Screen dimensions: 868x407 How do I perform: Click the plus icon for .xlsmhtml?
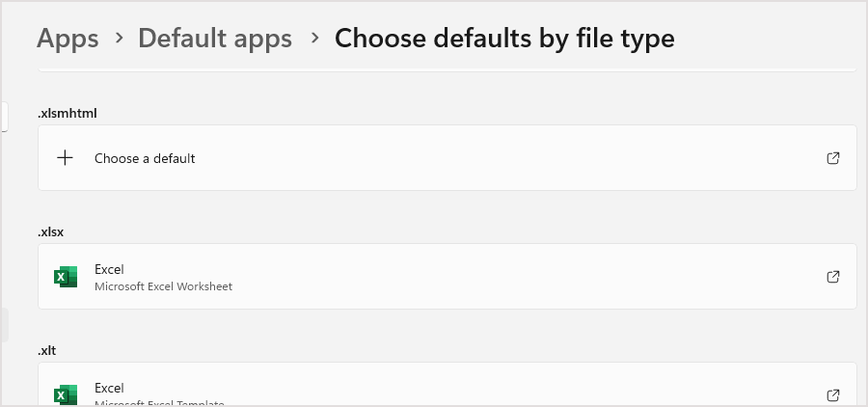[x=66, y=158]
